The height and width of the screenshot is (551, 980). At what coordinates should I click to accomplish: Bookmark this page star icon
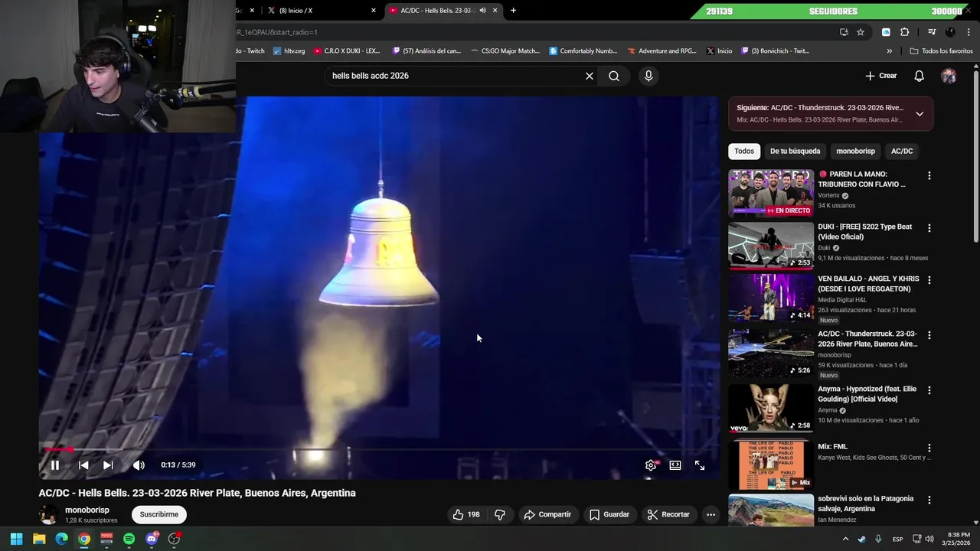click(861, 32)
